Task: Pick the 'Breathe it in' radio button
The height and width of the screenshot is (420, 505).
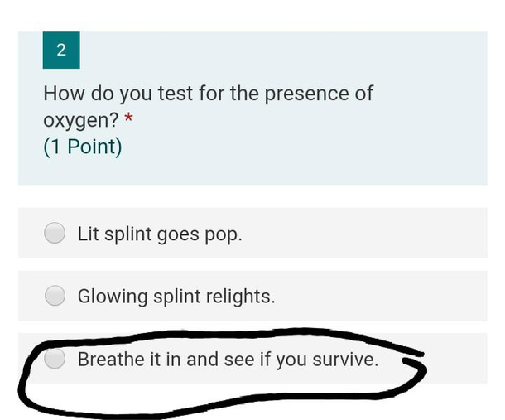Action: [x=55, y=360]
